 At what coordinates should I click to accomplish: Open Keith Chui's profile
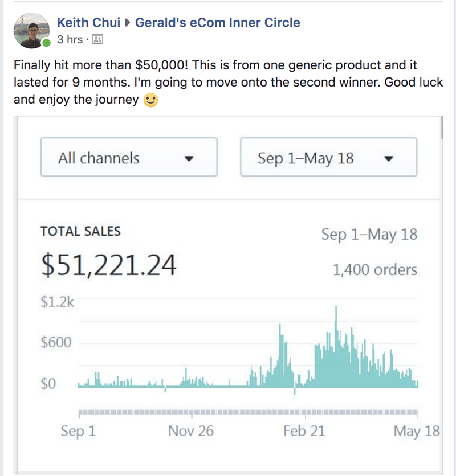pyautogui.click(x=88, y=23)
